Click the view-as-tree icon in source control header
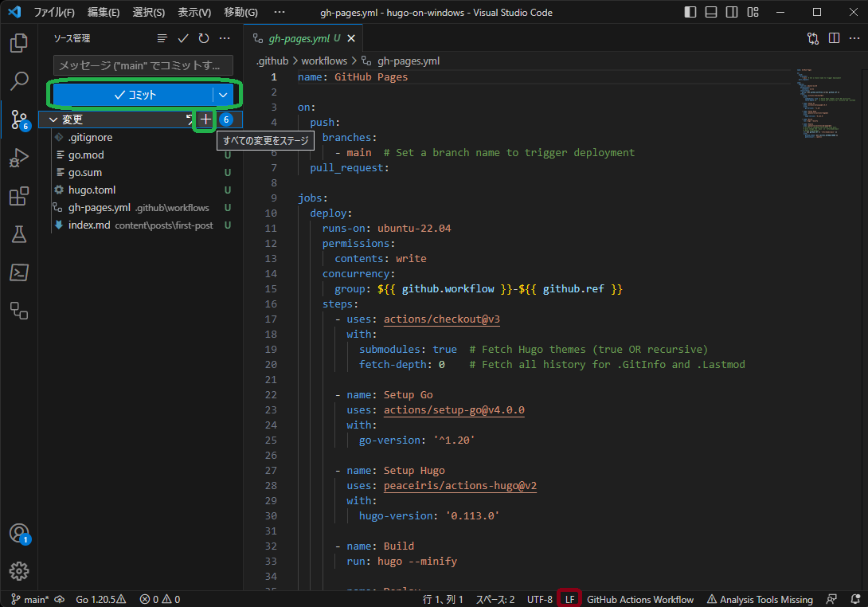The image size is (868, 607). click(x=162, y=38)
